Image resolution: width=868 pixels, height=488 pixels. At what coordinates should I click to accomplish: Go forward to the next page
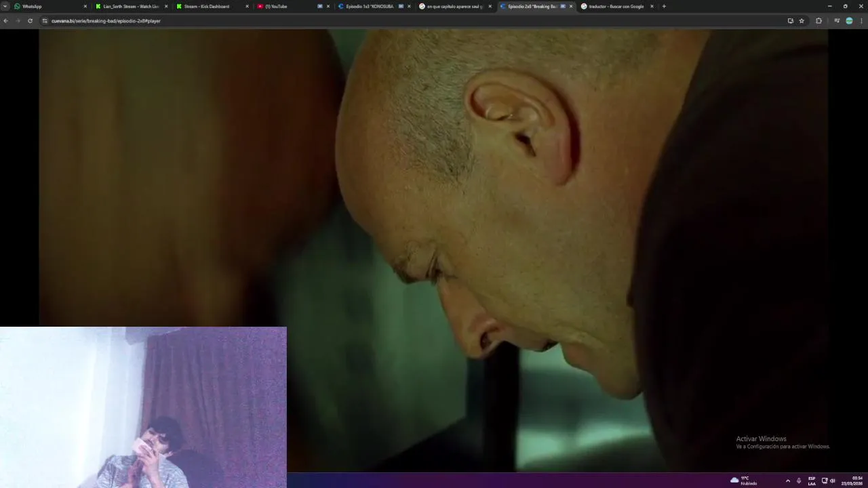click(x=18, y=21)
